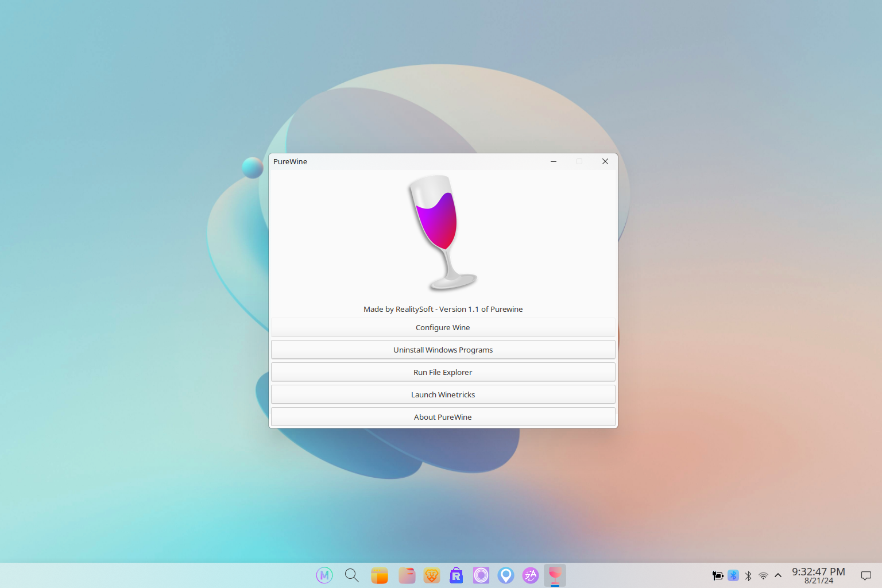Click the Configure Wine button
The height and width of the screenshot is (588, 882).
[x=443, y=327]
